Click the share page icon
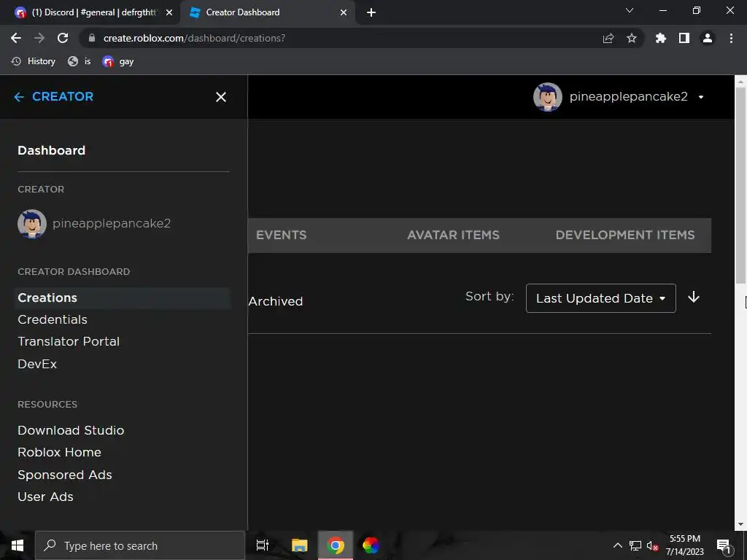747x560 pixels. (x=608, y=38)
